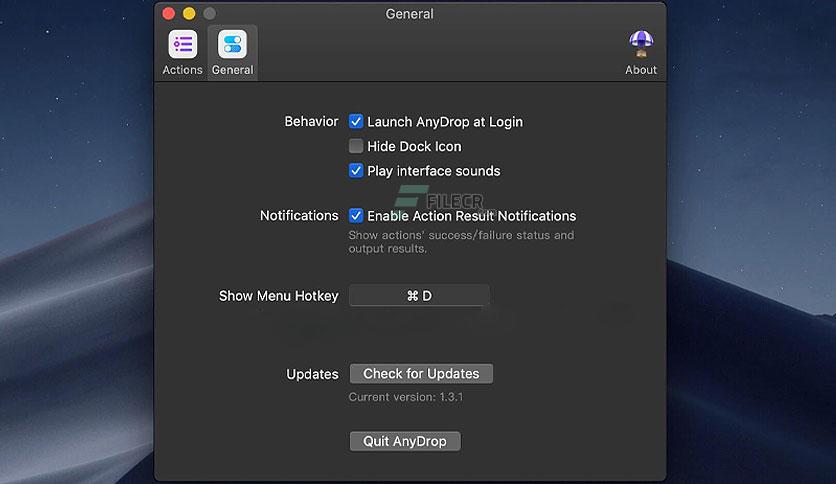Click the Current version: 1.3.1 text

pos(406,397)
